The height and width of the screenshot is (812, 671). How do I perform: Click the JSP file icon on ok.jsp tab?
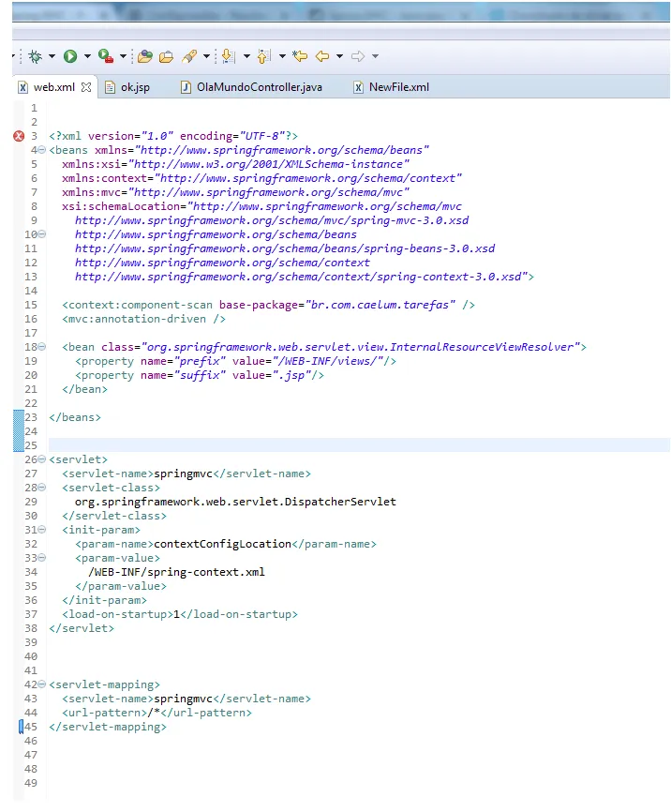(110, 87)
